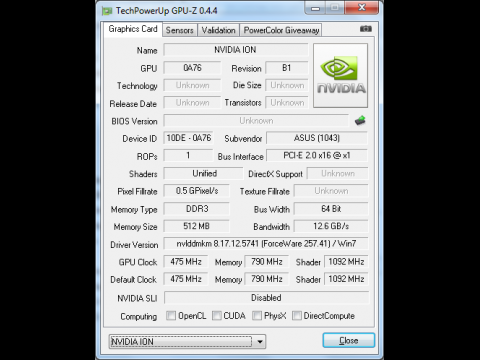The image size is (480, 360).
Task: Click the Revision field showing B1
Action: tap(287, 68)
